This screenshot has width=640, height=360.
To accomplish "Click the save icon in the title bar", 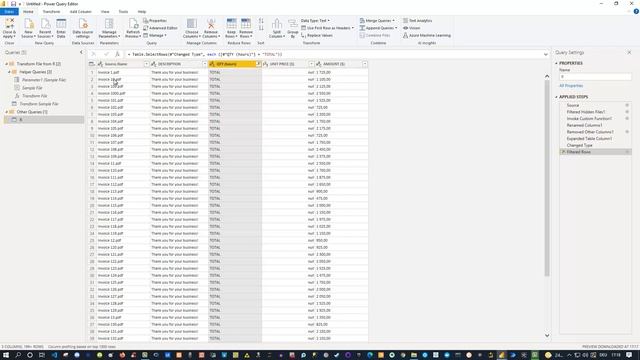I will [13, 4].
